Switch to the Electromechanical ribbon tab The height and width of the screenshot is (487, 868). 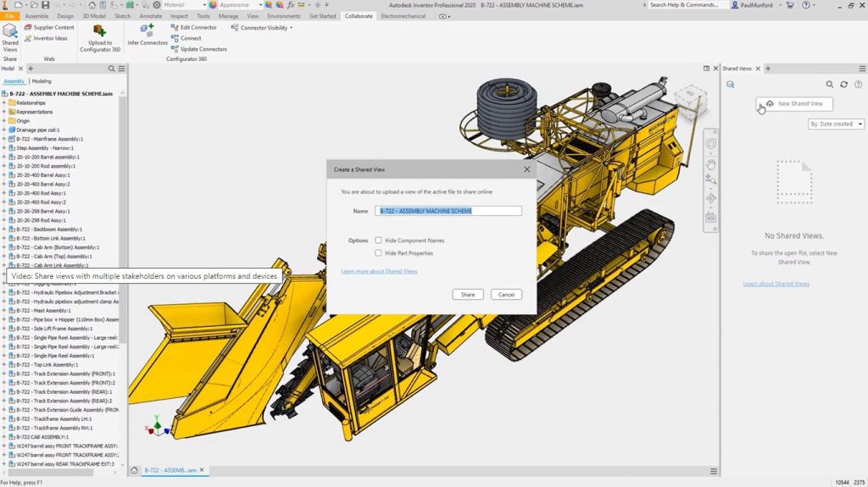click(403, 16)
